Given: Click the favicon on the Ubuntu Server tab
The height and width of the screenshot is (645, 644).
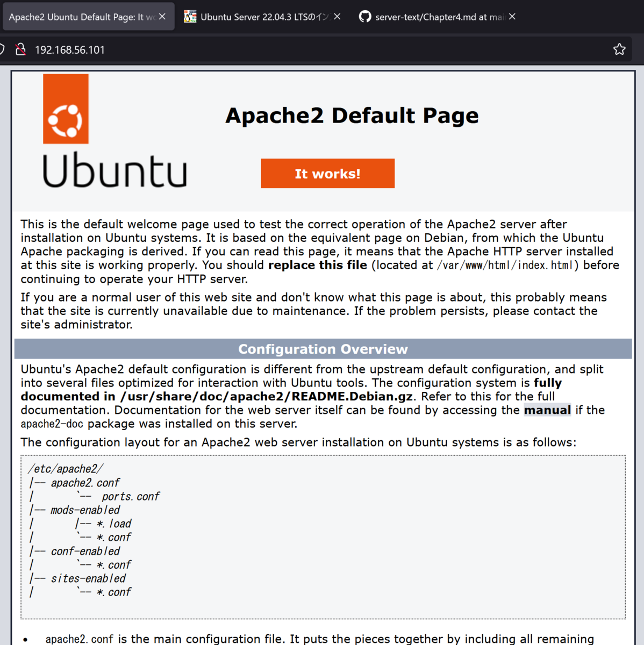Looking at the screenshot, I should [189, 17].
